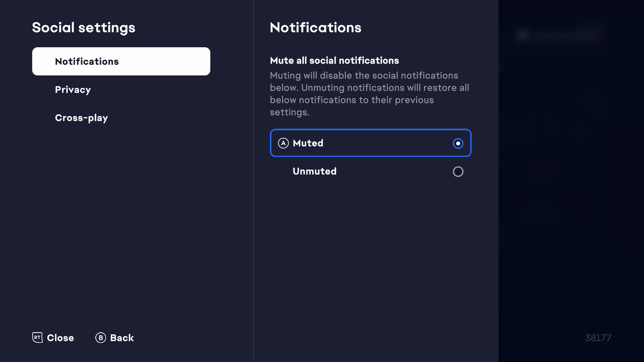Click the muting description paragraph text
This screenshot has width=644, height=362.
(x=369, y=94)
